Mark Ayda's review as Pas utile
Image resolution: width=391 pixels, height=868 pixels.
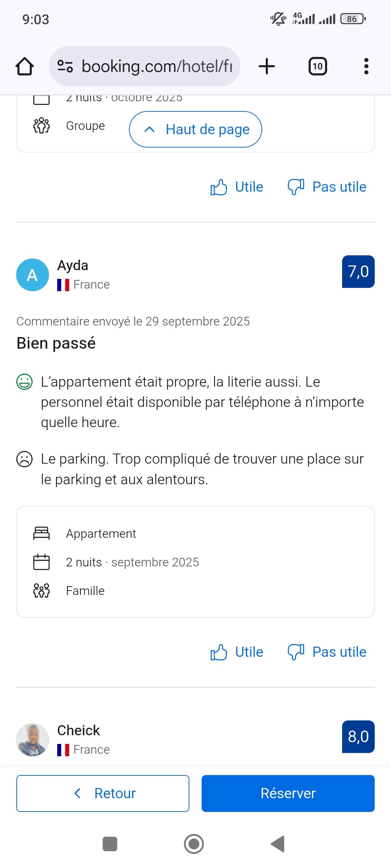click(x=327, y=652)
